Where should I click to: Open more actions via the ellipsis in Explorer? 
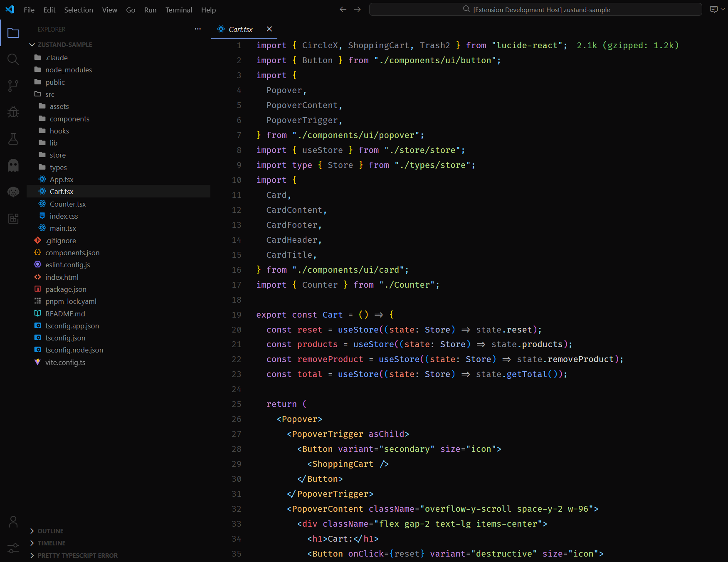click(x=197, y=29)
